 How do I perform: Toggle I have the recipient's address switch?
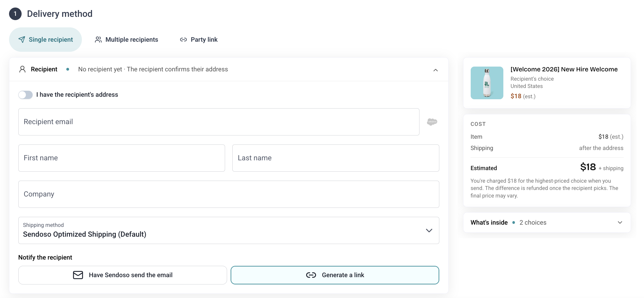tap(25, 95)
